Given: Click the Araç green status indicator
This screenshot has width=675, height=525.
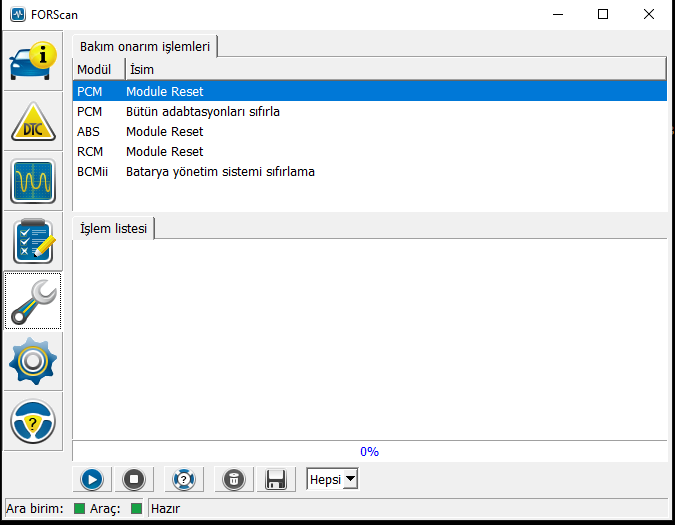Looking at the screenshot, I should [x=136, y=509].
